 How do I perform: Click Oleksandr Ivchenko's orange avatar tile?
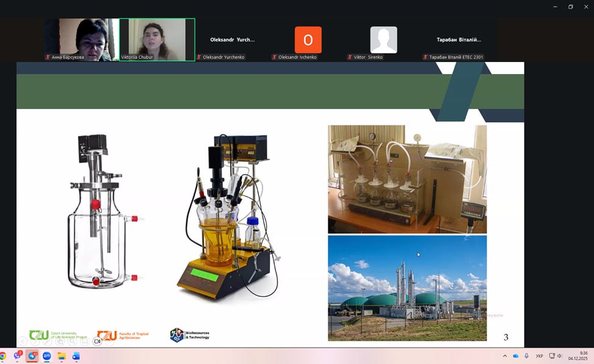tap(308, 40)
